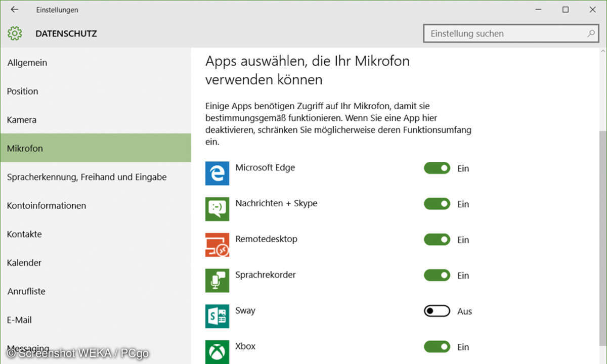Turn off microphone for Microsoft Edge
Viewport: 607px width, 364px height.
tap(437, 168)
